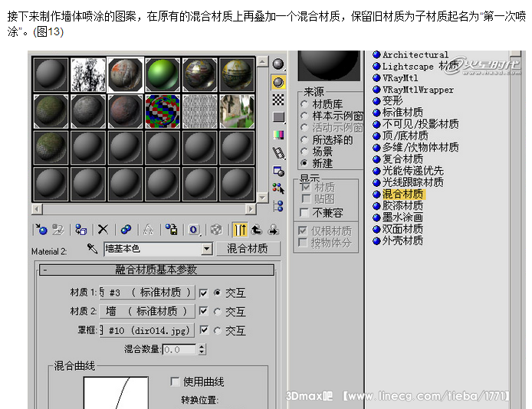Image resolution: width=532 pixels, height=409 pixels.
Task: Click the Make Unique icon
Action: pyautogui.click(x=148, y=230)
